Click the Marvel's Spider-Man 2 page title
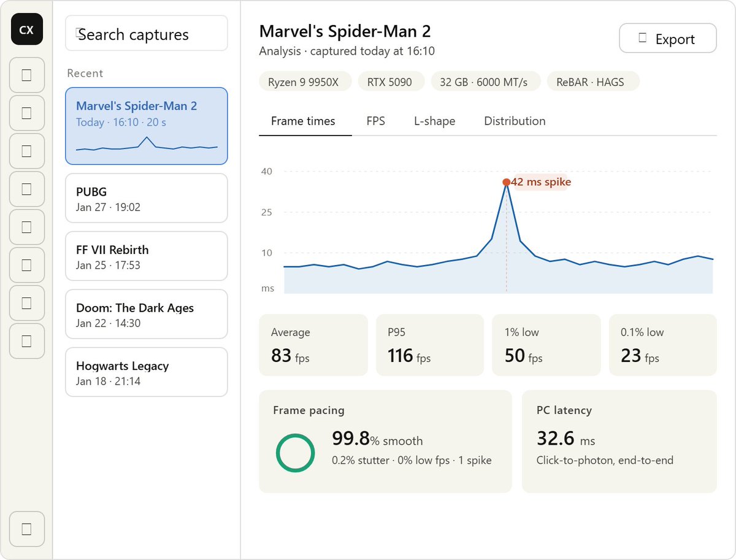 pyautogui.click(x=345, y=31)
